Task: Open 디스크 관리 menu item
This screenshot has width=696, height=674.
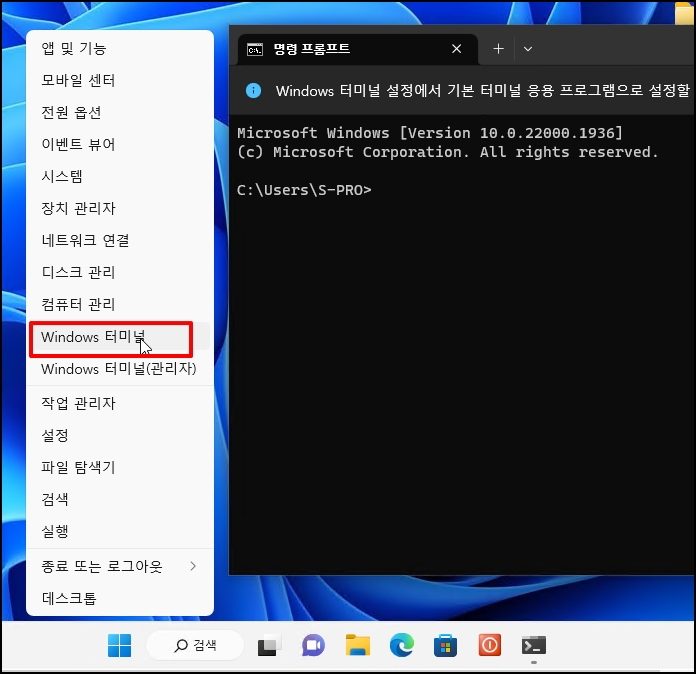Action: tap(120, 272)
